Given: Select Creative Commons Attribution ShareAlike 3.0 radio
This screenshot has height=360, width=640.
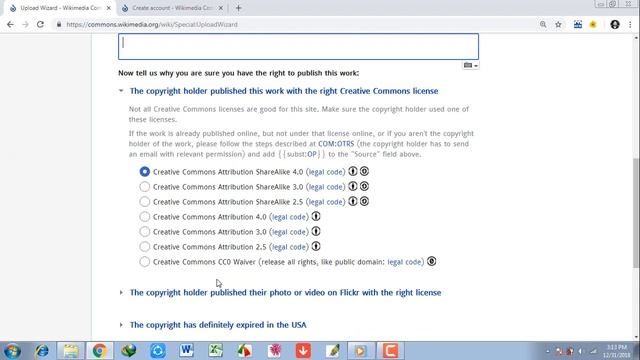Looking at the screenshot, I should point(144,187).
